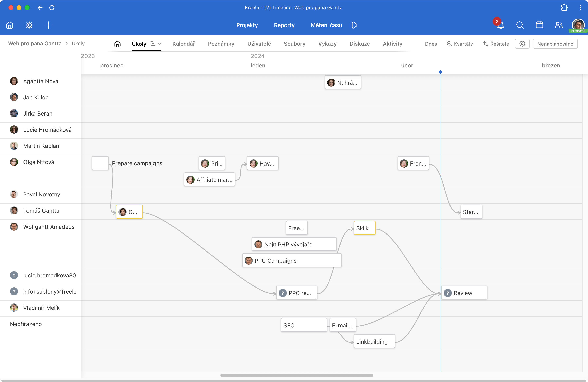This screenshot has height=382, width=588.
Task: Start the time tracking play button
Action: 354,25
